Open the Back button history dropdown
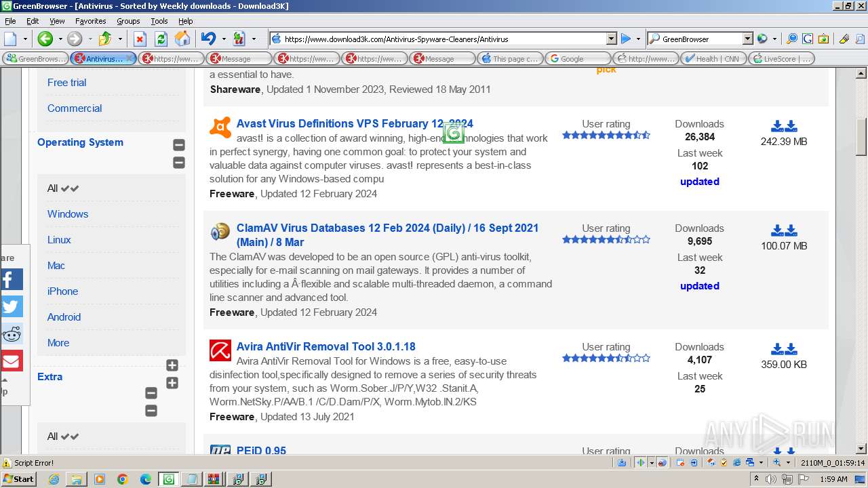Screen dimensions: 868x488 coord(60,39)
